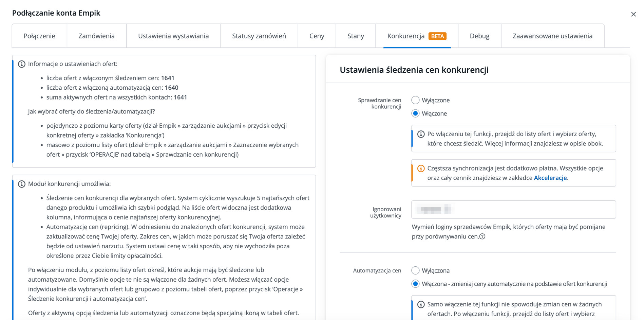Select Włączona automatic price change option
This screenshot has width=644, height=320.
point(415,284)
